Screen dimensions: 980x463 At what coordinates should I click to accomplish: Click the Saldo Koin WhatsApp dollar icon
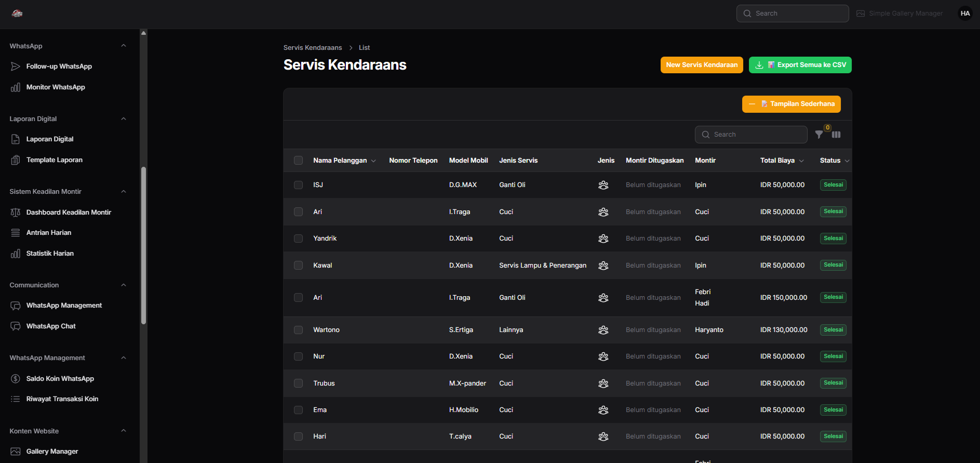tap(16, 379)
